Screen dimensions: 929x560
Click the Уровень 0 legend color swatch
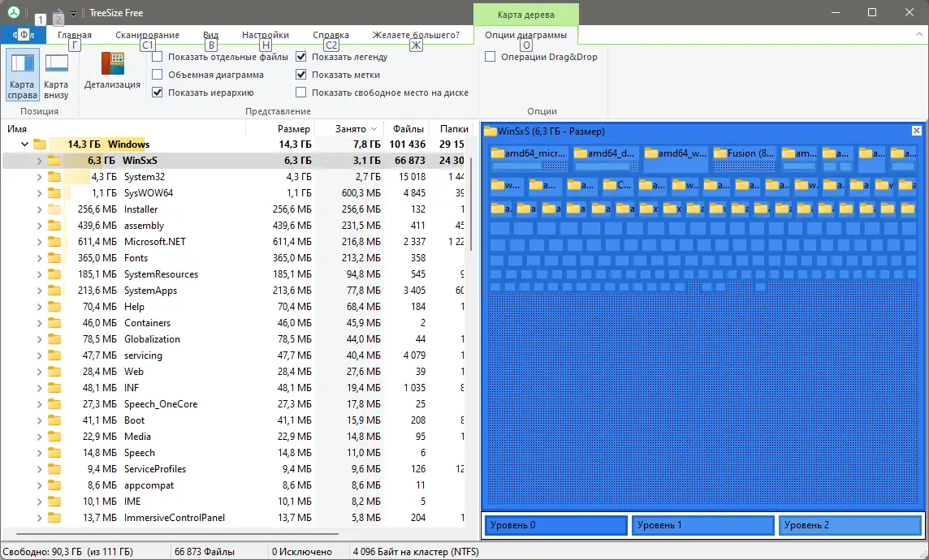pos(555,525)
